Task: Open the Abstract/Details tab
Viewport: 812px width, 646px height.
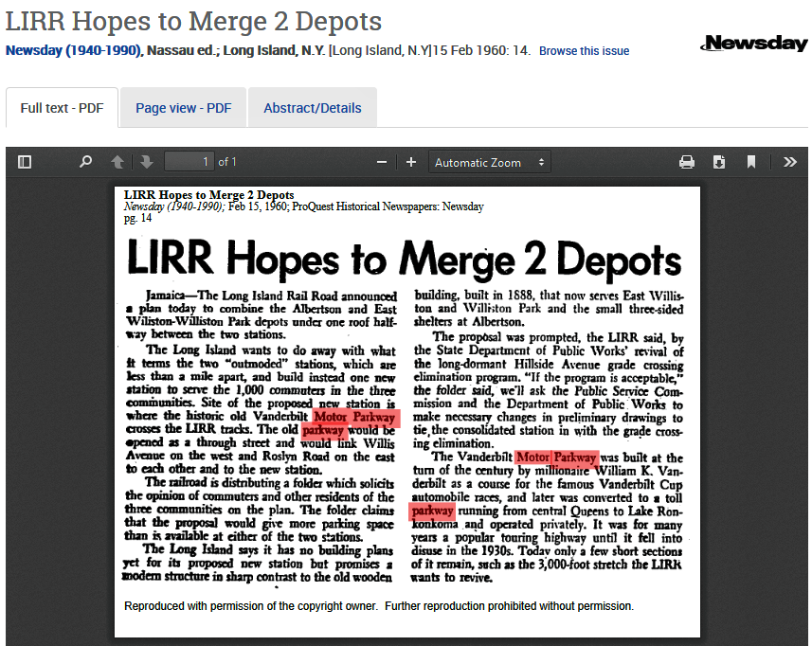Action: pyautogui.click(x=312, y=108)
